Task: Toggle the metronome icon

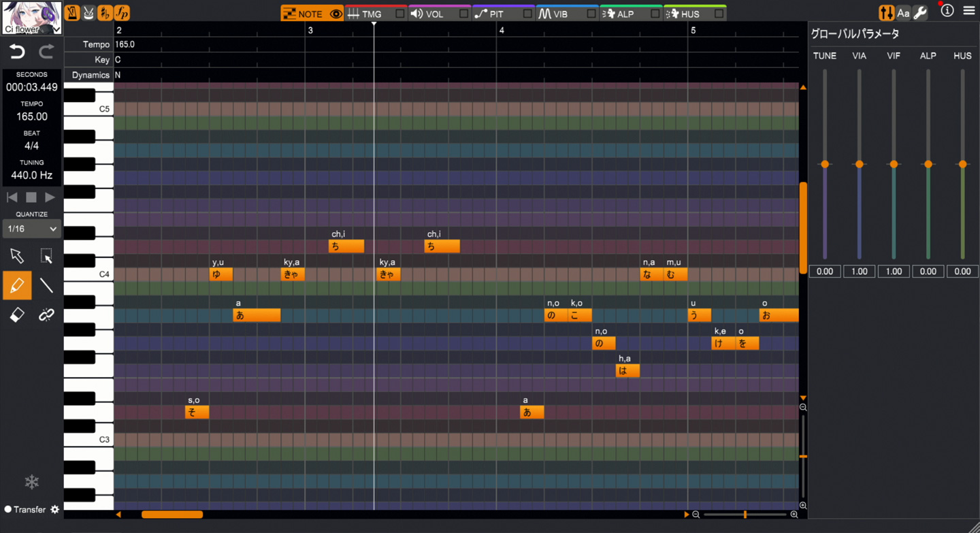Action: point(72,13)
